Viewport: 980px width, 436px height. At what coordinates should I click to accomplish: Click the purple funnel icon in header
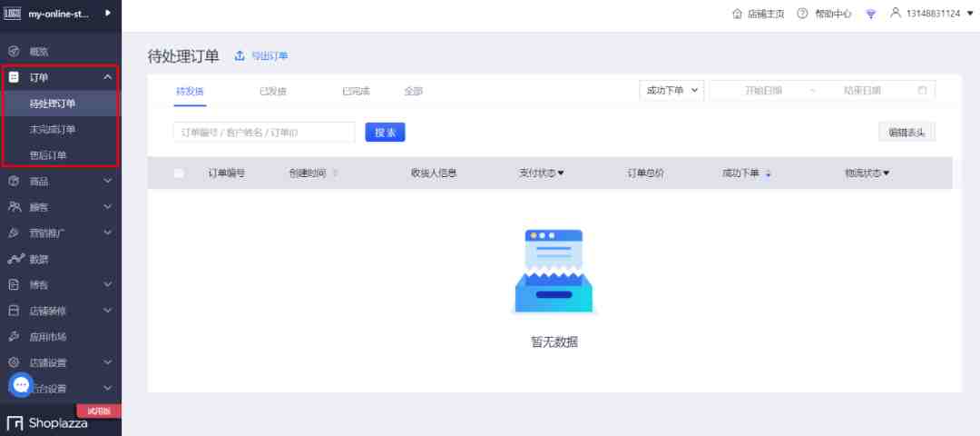[870, 14]
